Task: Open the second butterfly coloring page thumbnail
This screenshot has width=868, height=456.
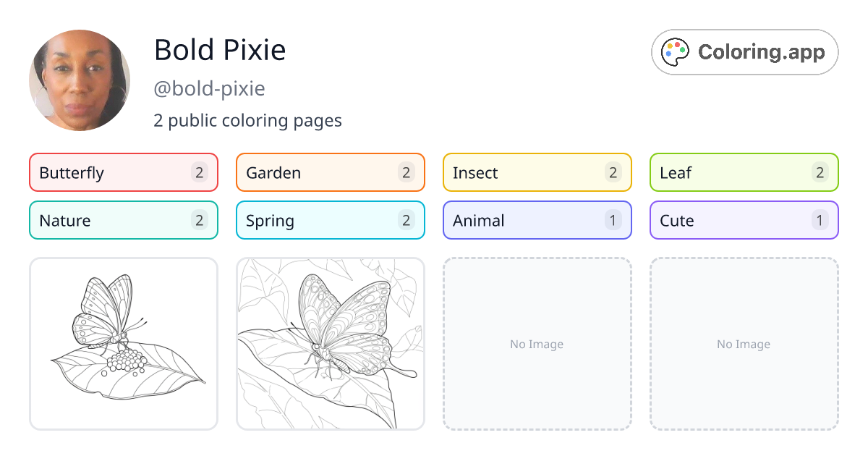Action: pyautogui.click(x=330, y=344)
